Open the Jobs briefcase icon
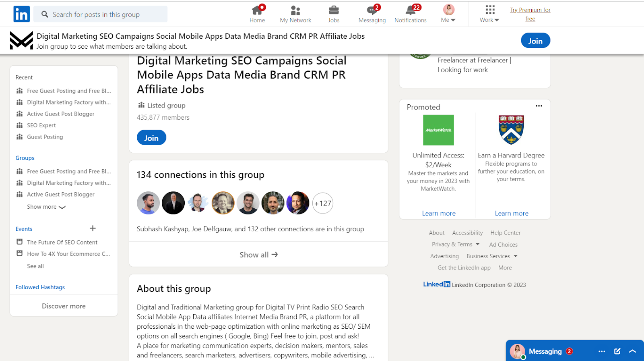644x361 pixels. (334, 10)
